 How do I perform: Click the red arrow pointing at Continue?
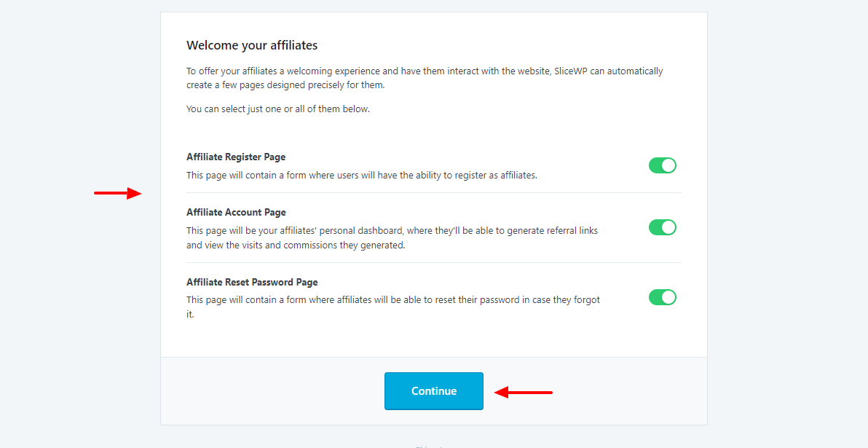coord(523,393)
